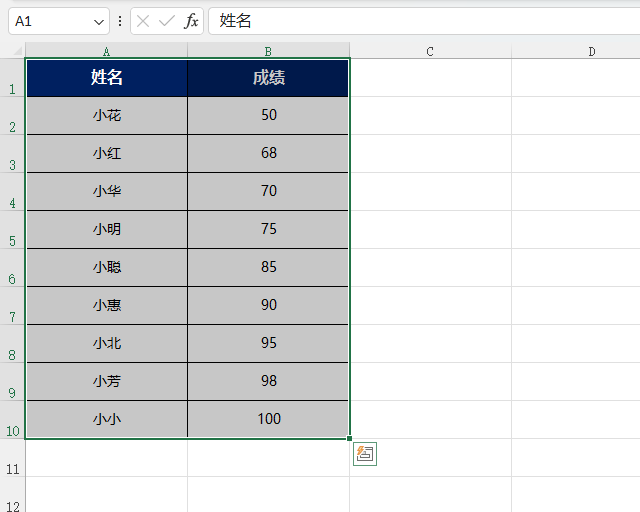Select the score cell 95

[268, 343]
